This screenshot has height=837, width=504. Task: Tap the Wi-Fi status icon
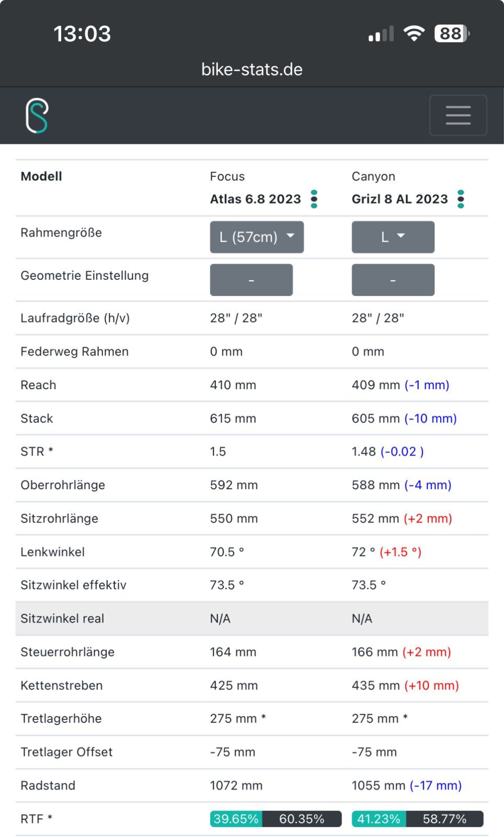tap(414, 34)
